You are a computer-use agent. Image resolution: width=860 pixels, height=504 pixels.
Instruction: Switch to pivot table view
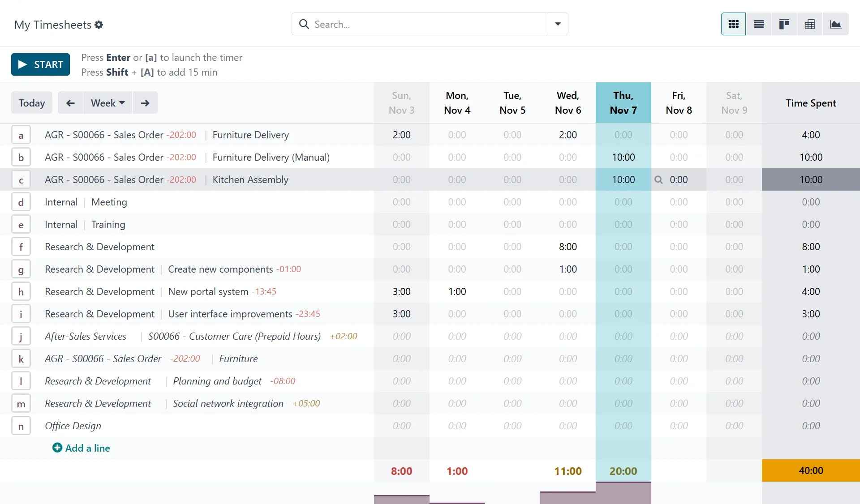point(809,25)
